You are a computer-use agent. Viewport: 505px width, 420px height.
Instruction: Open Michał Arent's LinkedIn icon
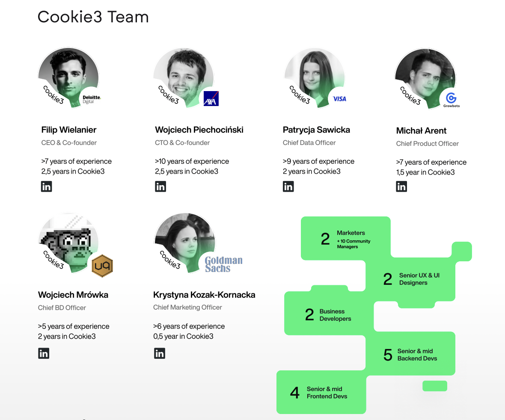[x=401, y=186]
